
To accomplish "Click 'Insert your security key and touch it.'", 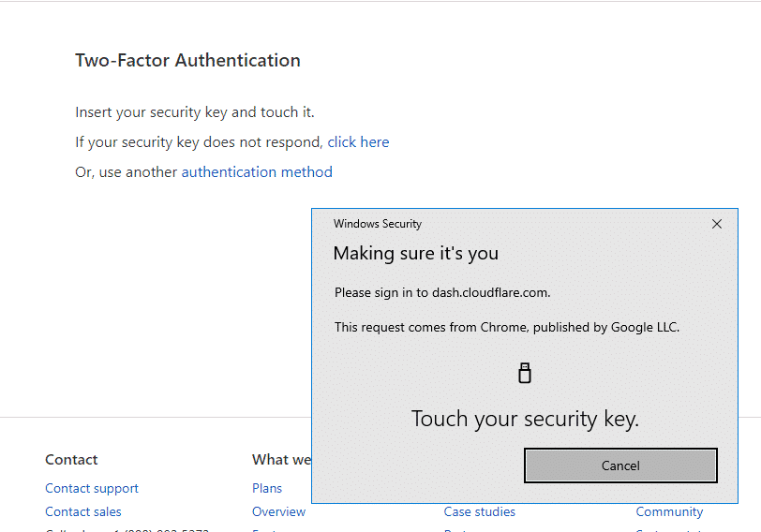I will 195,112.
